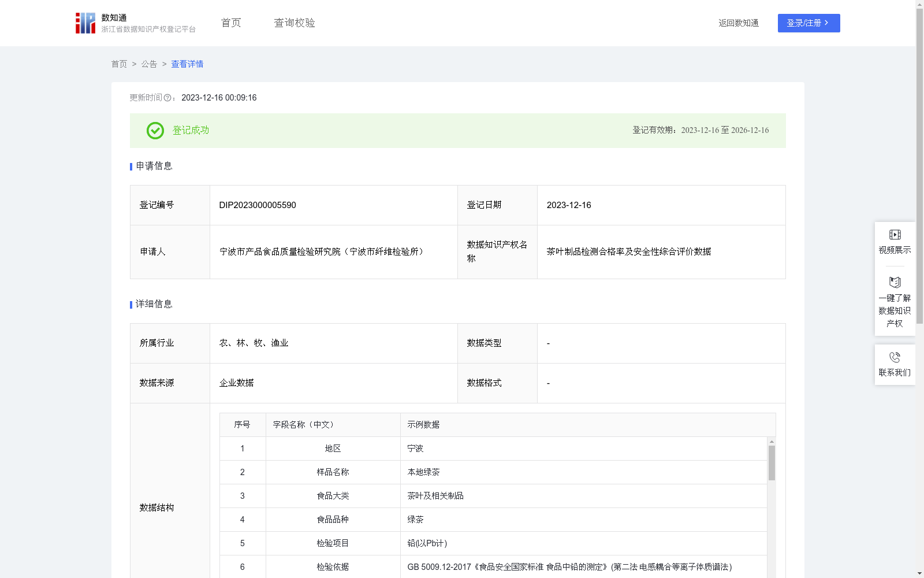Open the 一键了解数据知识产权 guide icon
The image size is (924, 578).
click(x=895, y=283)
